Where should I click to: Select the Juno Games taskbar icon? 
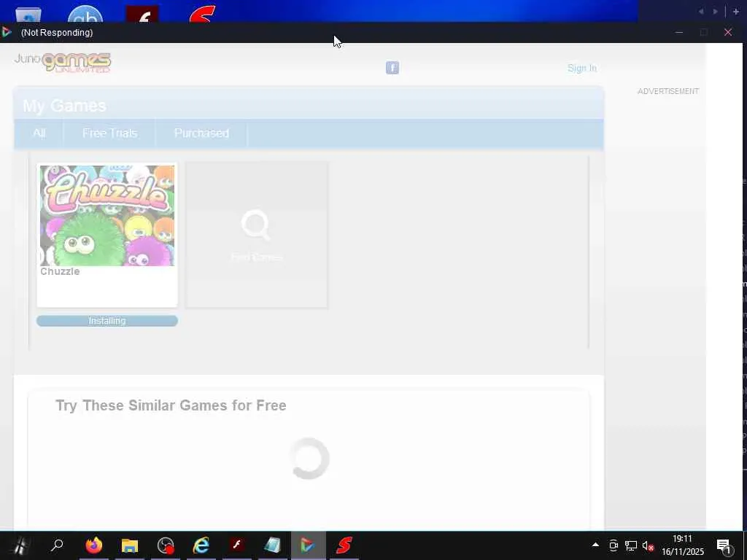click(x=309, y=545)
